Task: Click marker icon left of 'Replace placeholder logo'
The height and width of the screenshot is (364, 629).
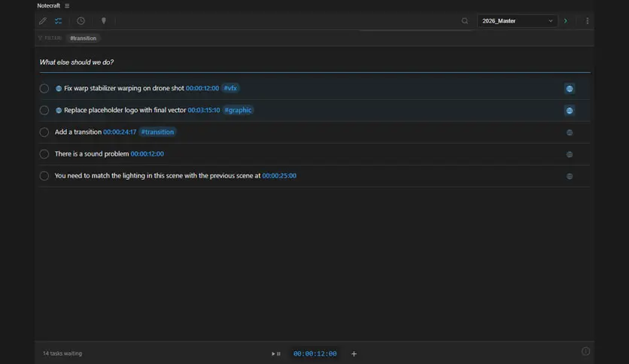Action: (x=59, y=111)
